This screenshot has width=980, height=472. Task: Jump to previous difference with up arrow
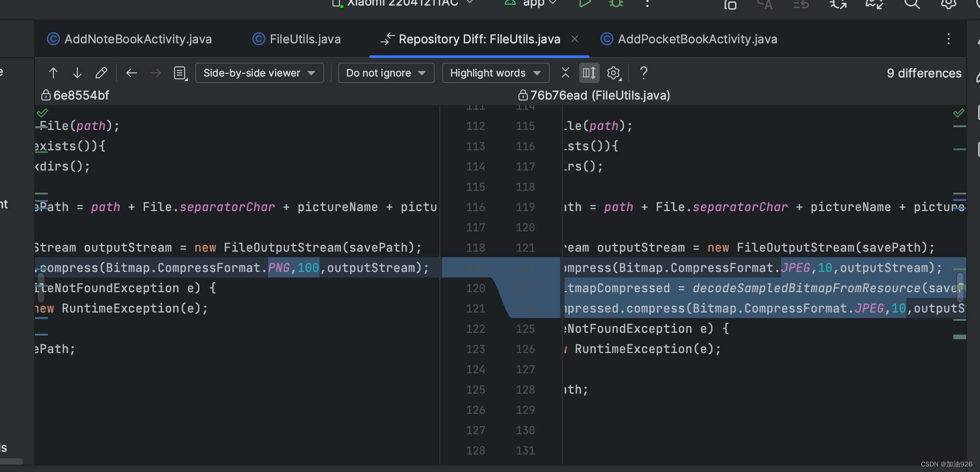coord(53,72)
